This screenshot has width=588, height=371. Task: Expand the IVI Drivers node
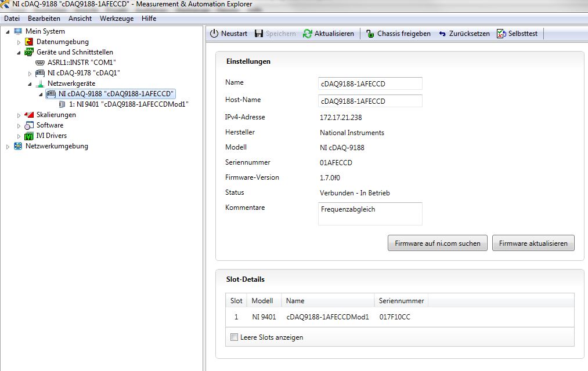19,137
